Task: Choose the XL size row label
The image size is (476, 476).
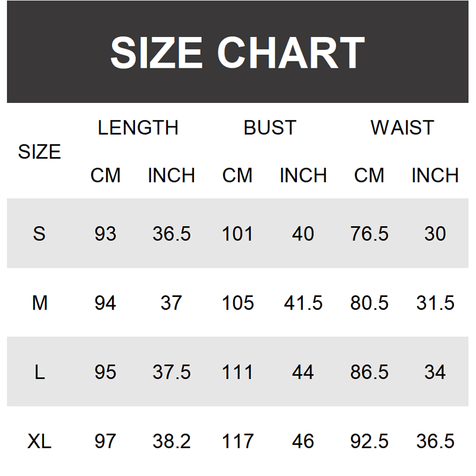Action: pos(39,441)
